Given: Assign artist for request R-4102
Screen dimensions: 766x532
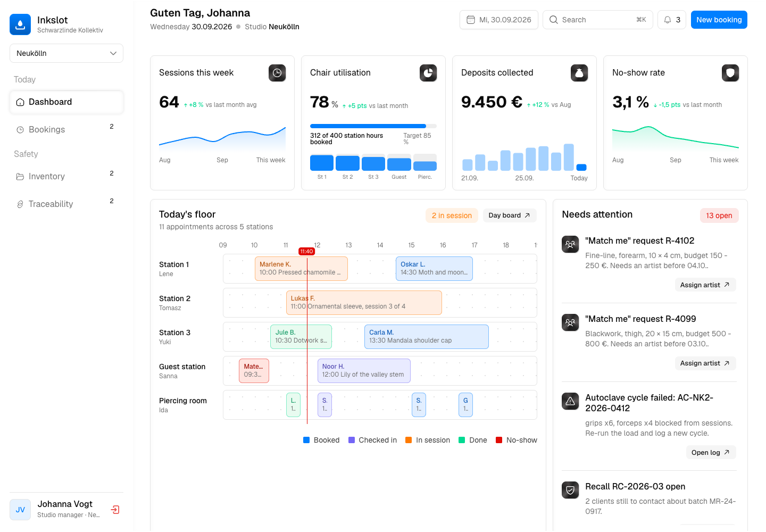Looking at the screenshot, I should 705,285.
